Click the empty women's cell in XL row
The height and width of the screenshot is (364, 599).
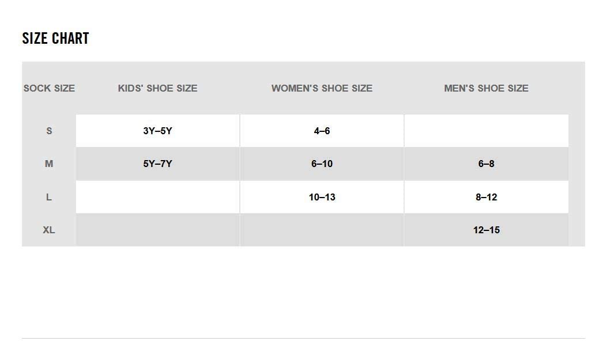(322, 230)
